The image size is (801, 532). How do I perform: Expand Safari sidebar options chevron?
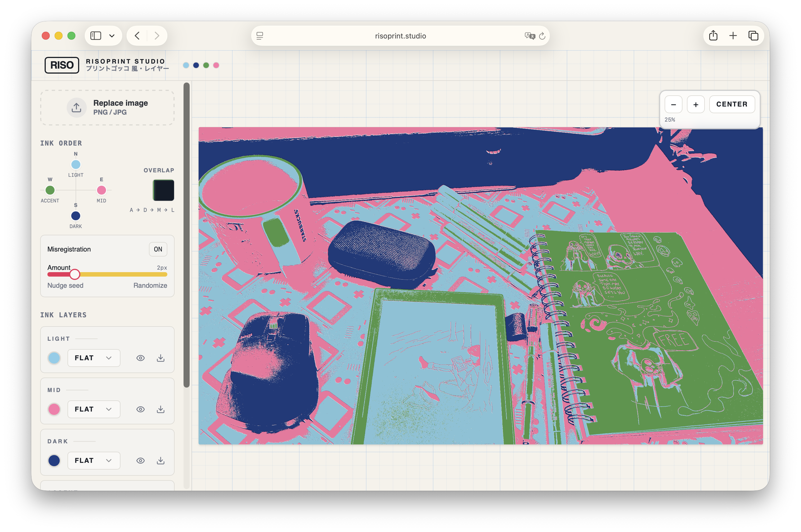pyautogui.click(x=112, y=36)
